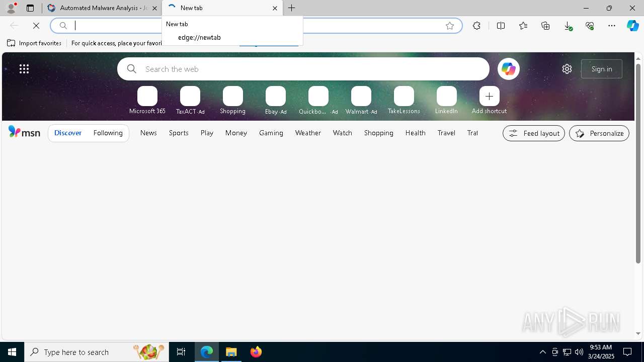Open Browser essentials heart icon
The height and width of the screenshot is (362, 644).
coord(590,26)
